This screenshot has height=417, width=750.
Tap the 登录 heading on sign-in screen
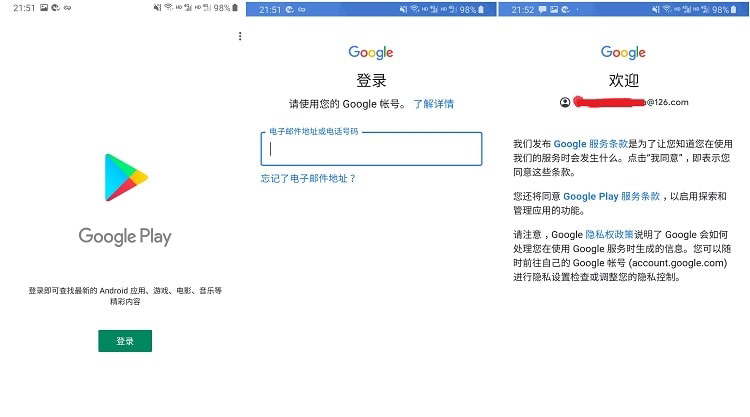[x=371, y=81]
